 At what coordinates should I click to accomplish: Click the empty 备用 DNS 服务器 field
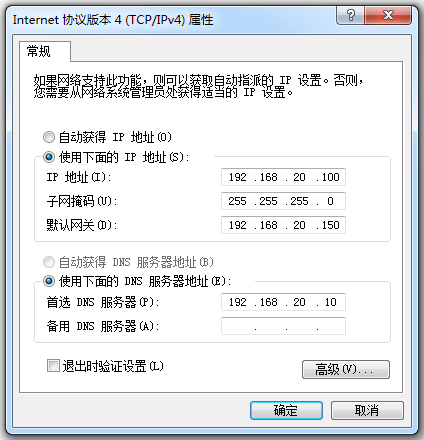click(x=283, y=326)
